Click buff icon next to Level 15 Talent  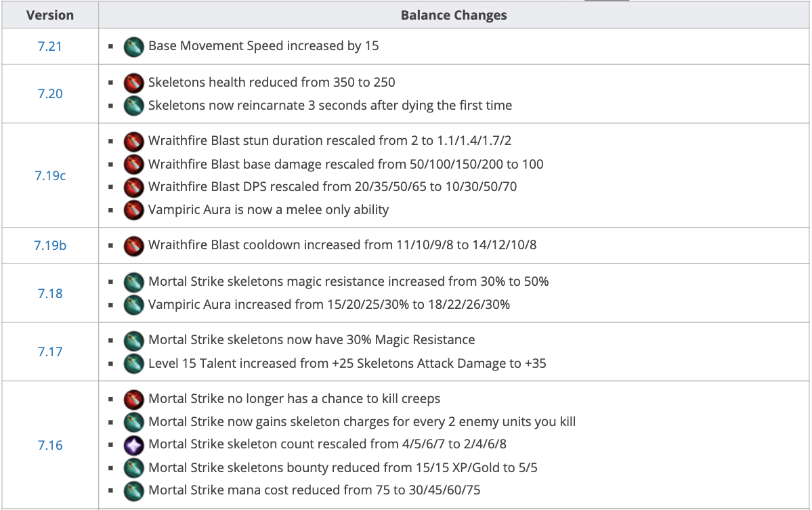[134, 364]
